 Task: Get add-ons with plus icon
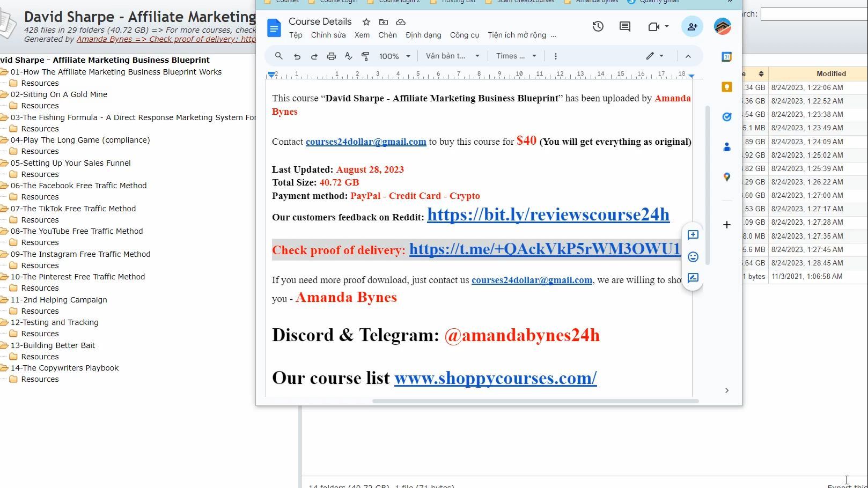727,225
